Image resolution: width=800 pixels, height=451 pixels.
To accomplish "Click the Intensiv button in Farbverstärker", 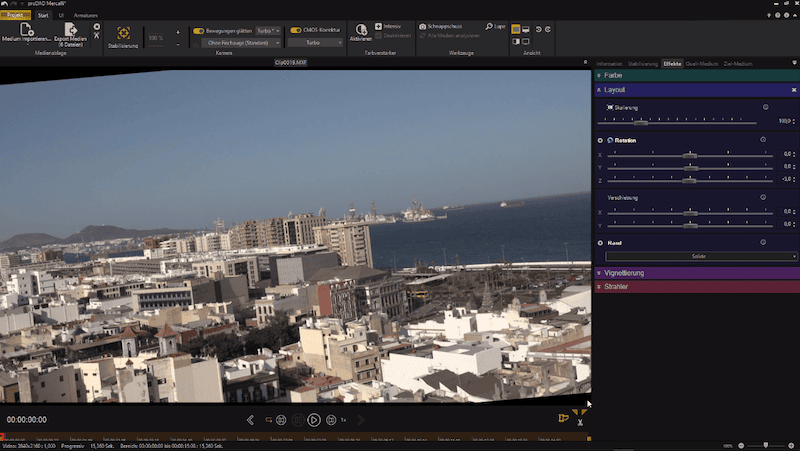I will [x=390, y=26].
